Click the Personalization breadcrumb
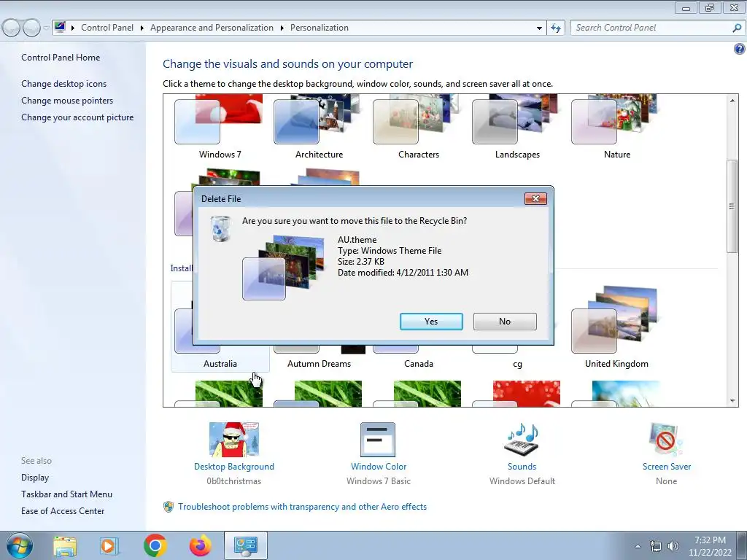Screen dimensions: 747x560 coord(320,28)
